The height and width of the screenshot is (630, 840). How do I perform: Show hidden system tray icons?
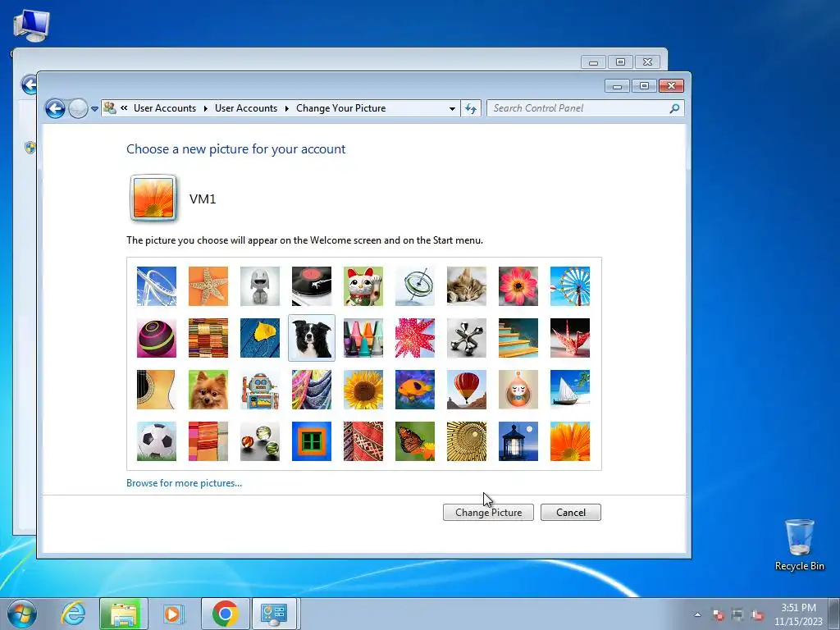(697, 614)
